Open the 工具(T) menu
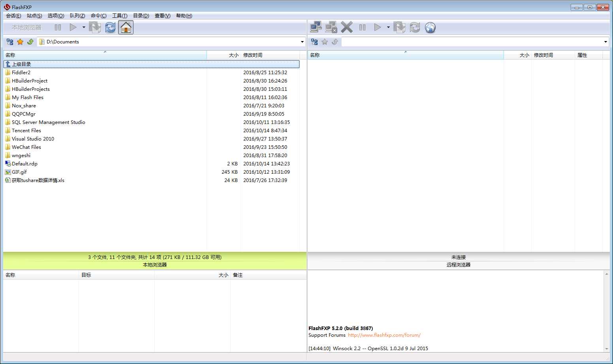Screen dimensions: 613x364 tap(120, 16)
